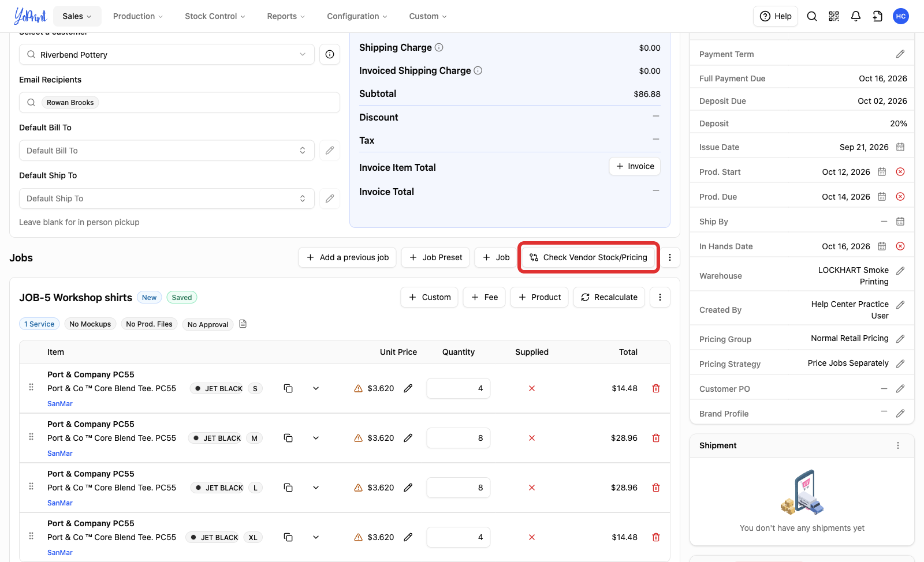Open SanMar link under JET BLACK S item
Screen dimensions: 924x562
point(60,404)
